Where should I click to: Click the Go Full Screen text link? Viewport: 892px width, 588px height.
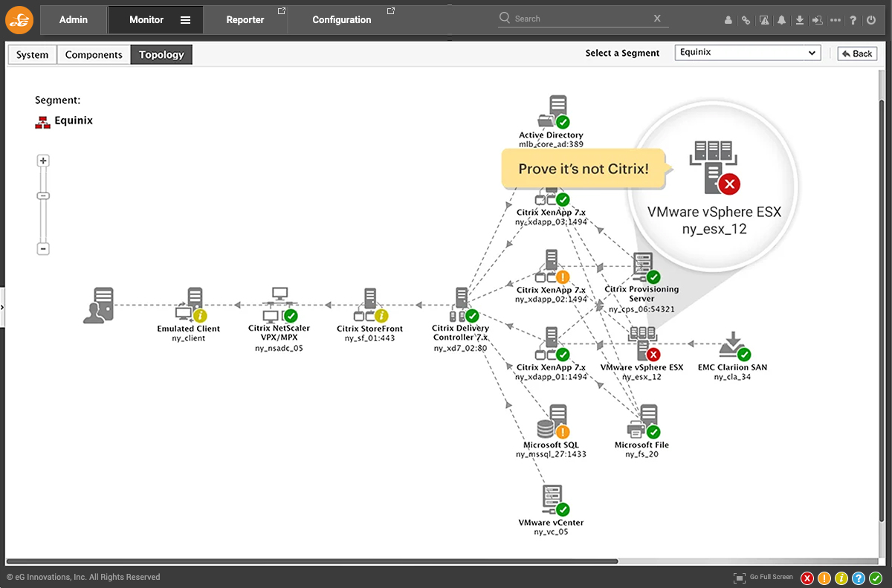(772, 578)
